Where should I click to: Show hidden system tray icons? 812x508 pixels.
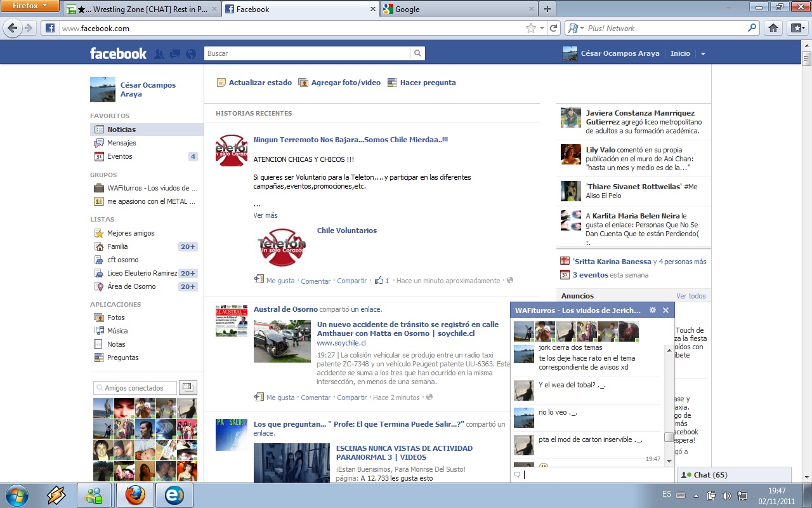point(697,495)
